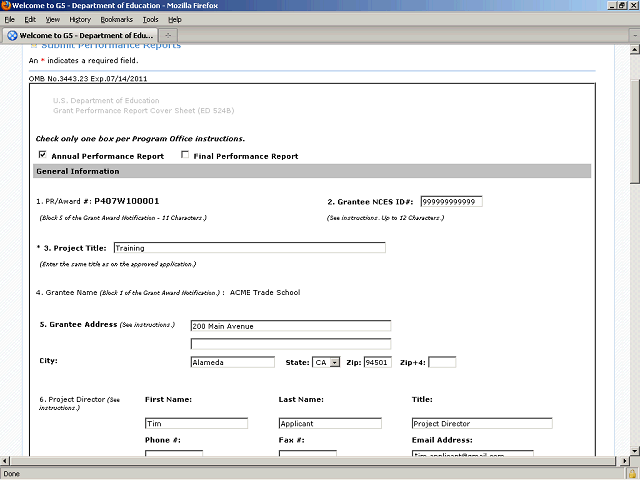This screenshot has width=640, height=480.
Task: Click the Fax # label
Action: 291,440
